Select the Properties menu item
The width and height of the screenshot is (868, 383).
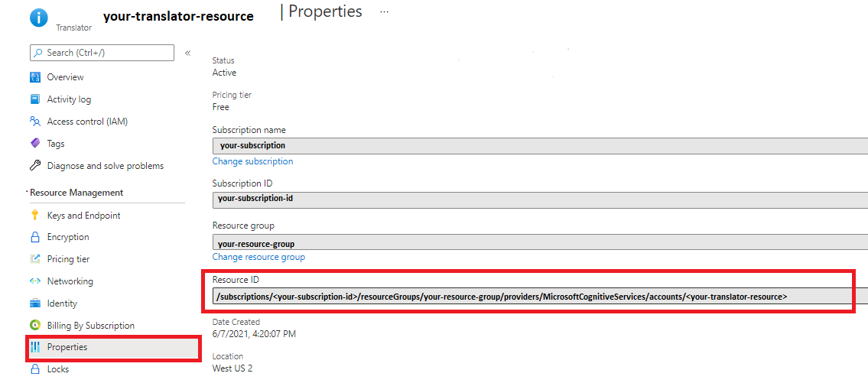[112, 347]
